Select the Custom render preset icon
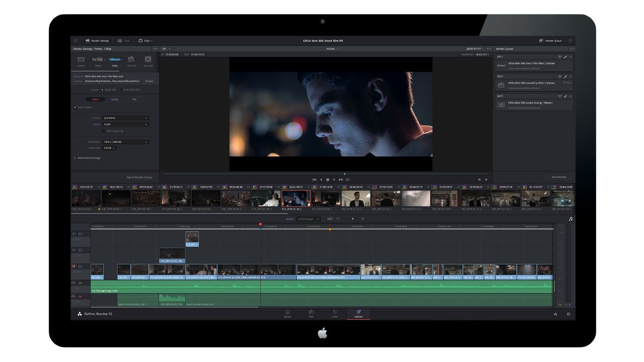644x362 pixels. click(81, 59)
